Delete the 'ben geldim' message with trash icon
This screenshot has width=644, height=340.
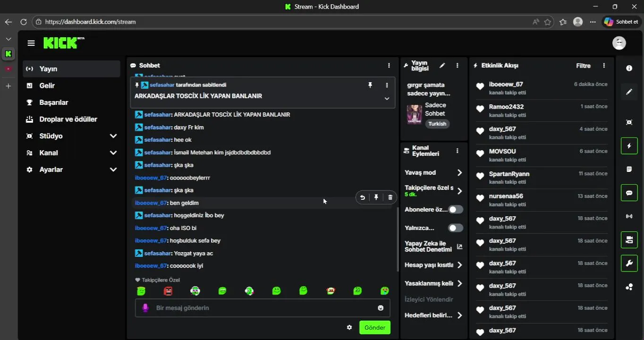click(390, 197)
